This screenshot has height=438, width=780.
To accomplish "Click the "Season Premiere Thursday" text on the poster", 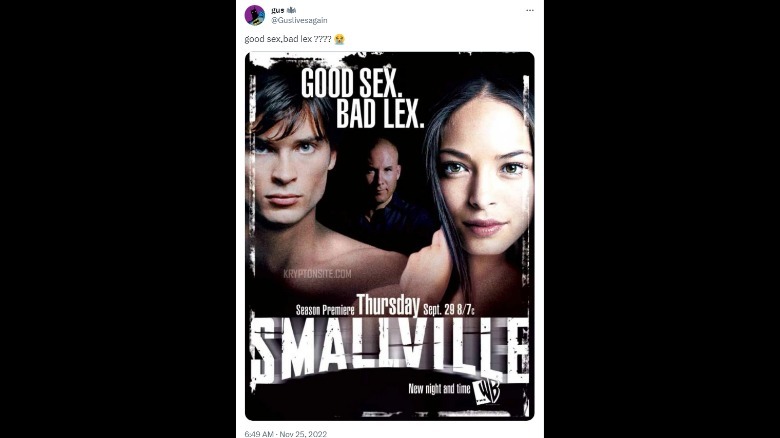I will pyautogui.click(x=358, y=306).
